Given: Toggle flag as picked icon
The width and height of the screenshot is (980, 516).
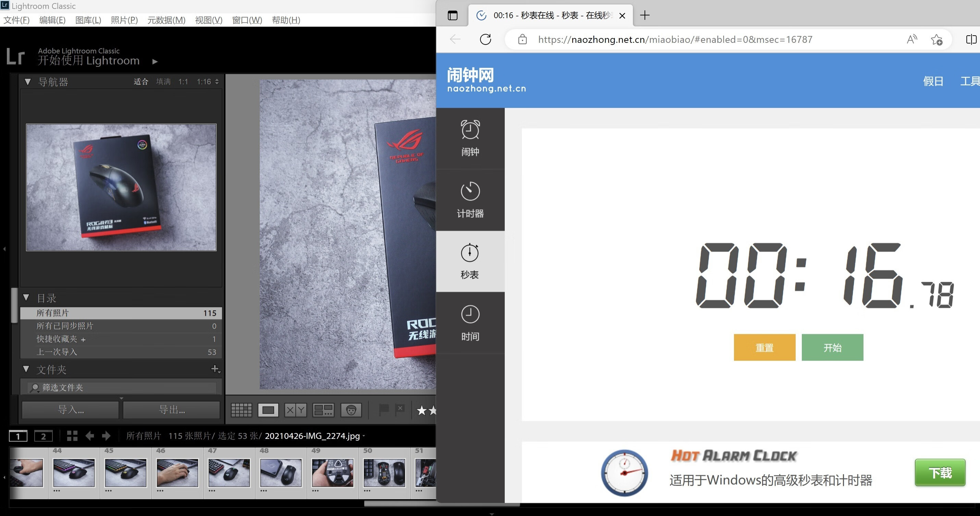Looking at the screenshot, I should point(384,409).
